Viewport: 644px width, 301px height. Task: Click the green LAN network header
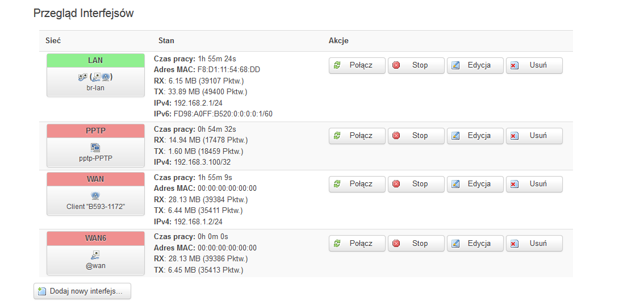coord(96,61)
